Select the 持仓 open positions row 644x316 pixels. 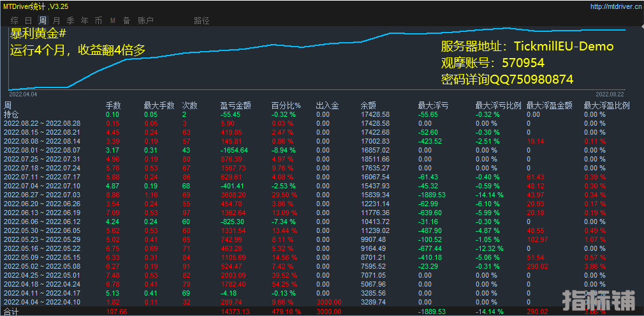11,114
